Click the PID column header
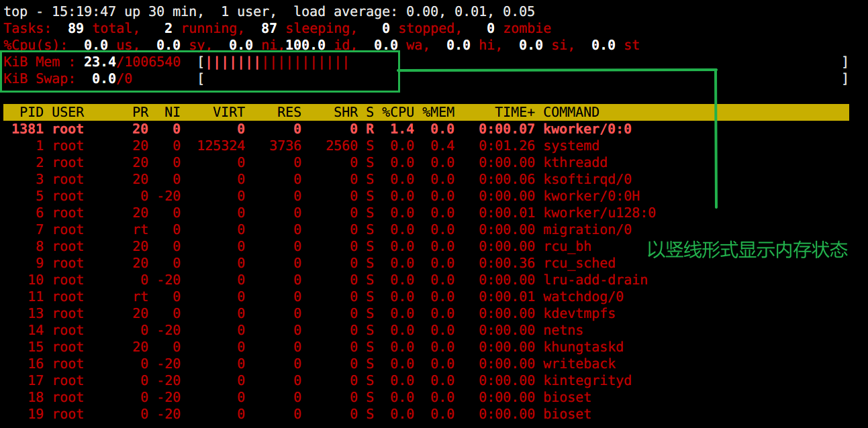Screen dimensions: 868x428 pos(32,112)
